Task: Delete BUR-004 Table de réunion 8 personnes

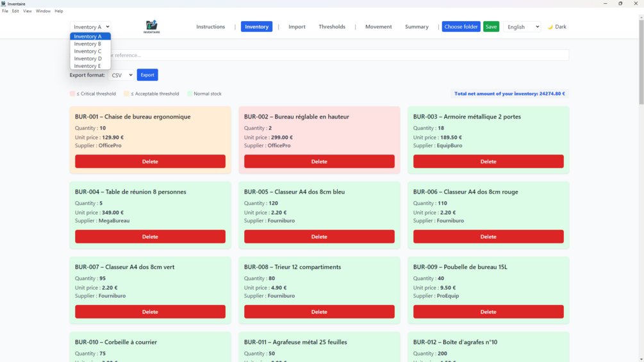Action: [150, 236]
